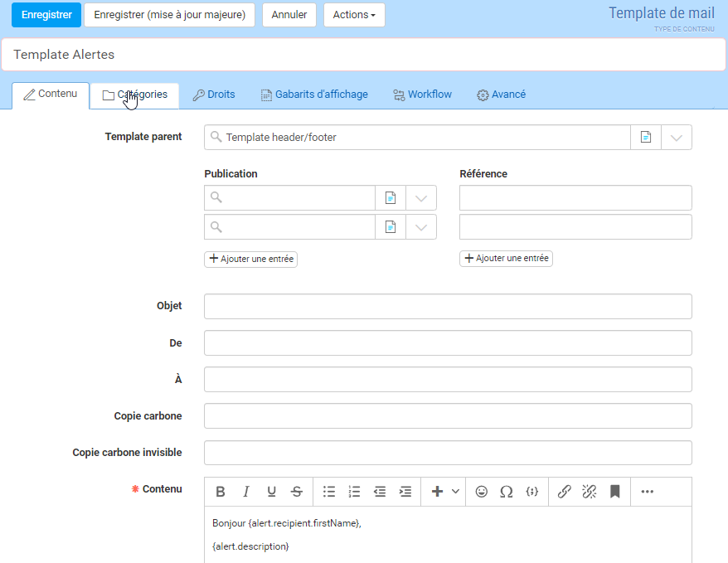Screen dimensions: 728x563
Task: Click into the À recipient field
Action: [448, 380]
